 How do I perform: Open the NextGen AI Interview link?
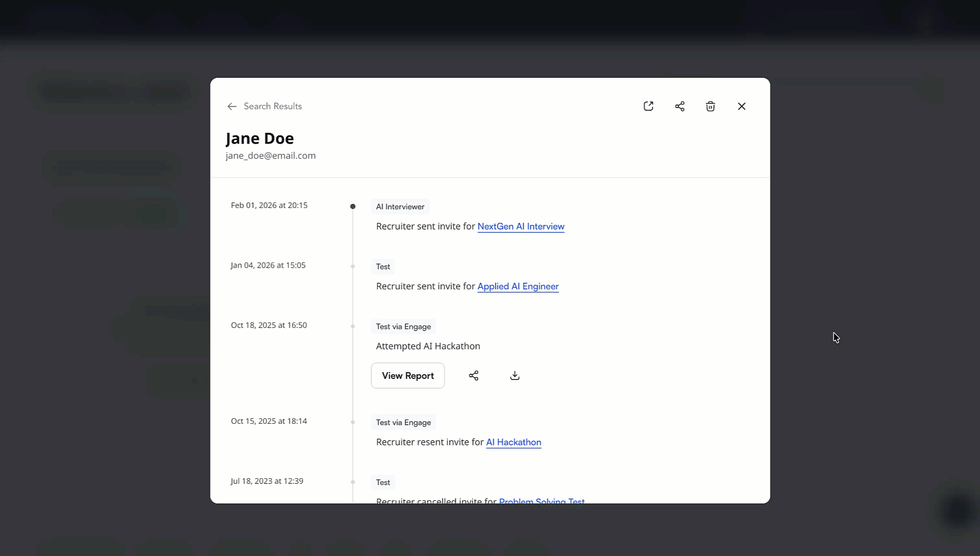521,227
